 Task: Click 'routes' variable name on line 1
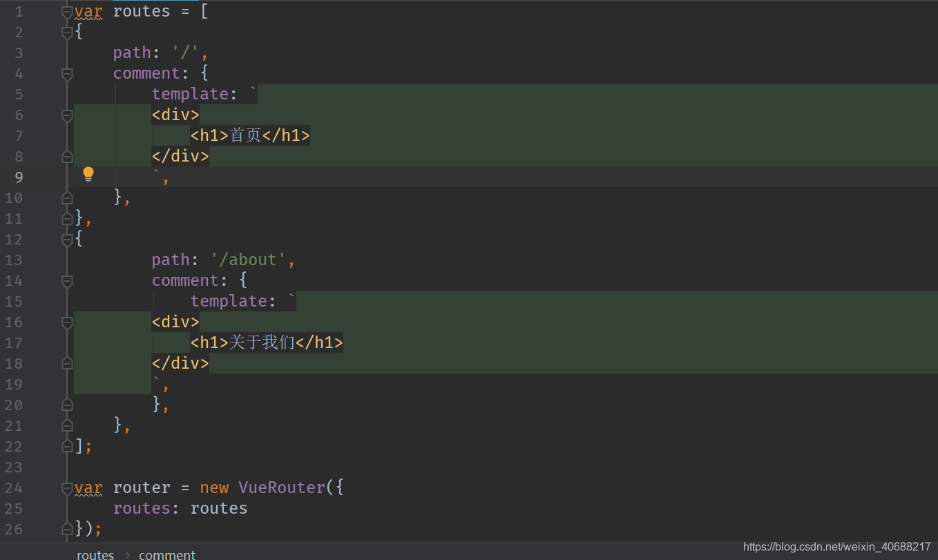142,12
